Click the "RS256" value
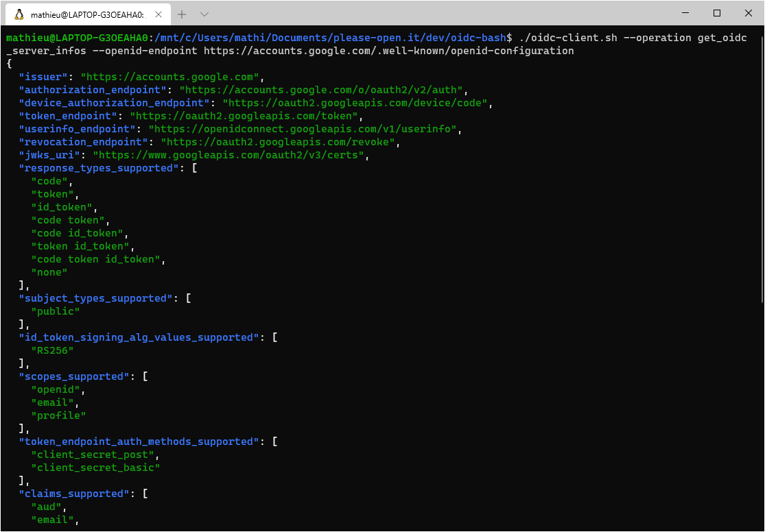 (53, 350)
